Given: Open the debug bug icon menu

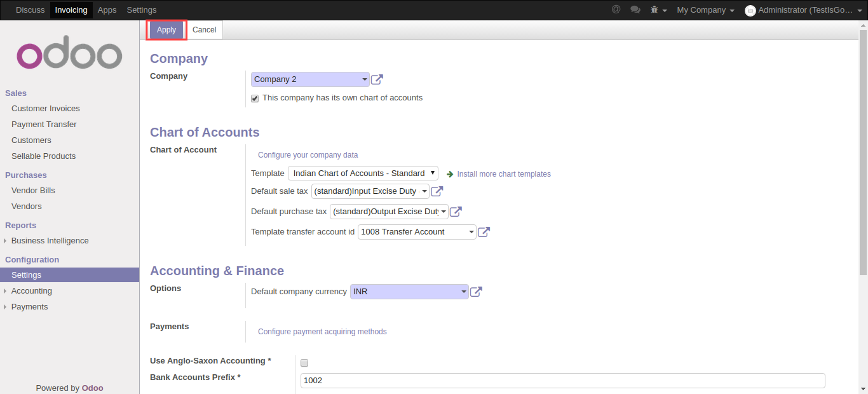Looking at the screenshot, I should point(658,10).
